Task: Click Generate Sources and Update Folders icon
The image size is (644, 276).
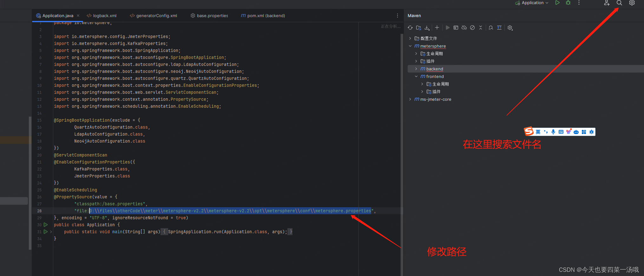Action: coord(418,28)
